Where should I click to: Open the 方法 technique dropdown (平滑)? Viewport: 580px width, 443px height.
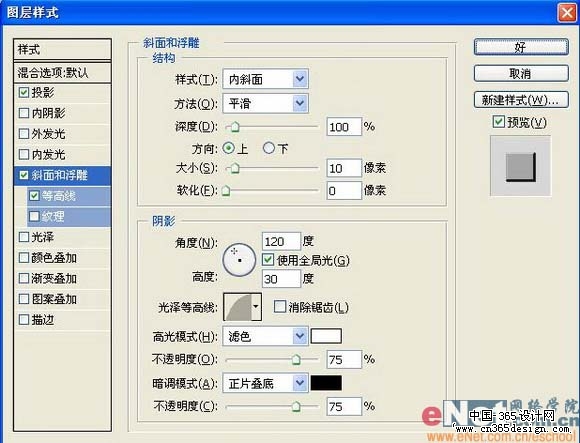point(265,103)
